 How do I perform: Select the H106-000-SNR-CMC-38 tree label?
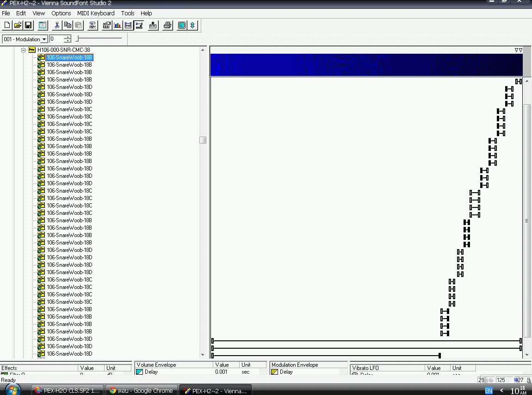[x=64, y=50]
